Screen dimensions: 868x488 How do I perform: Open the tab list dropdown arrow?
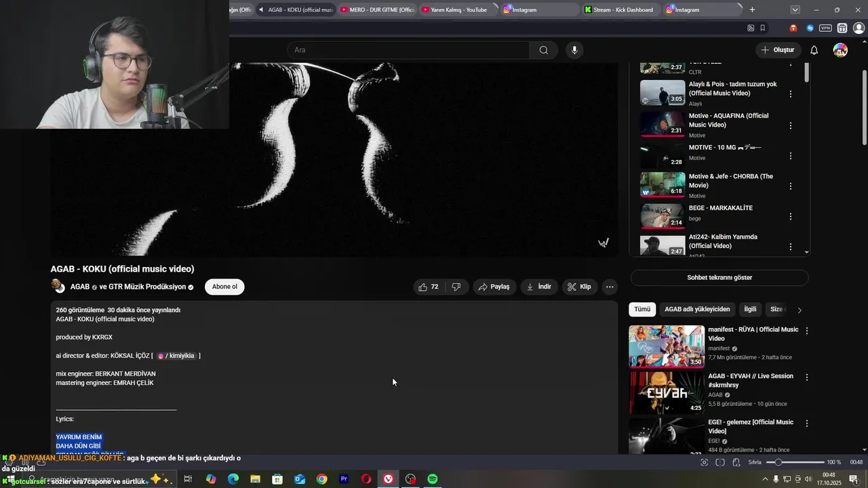pos(795,9)
